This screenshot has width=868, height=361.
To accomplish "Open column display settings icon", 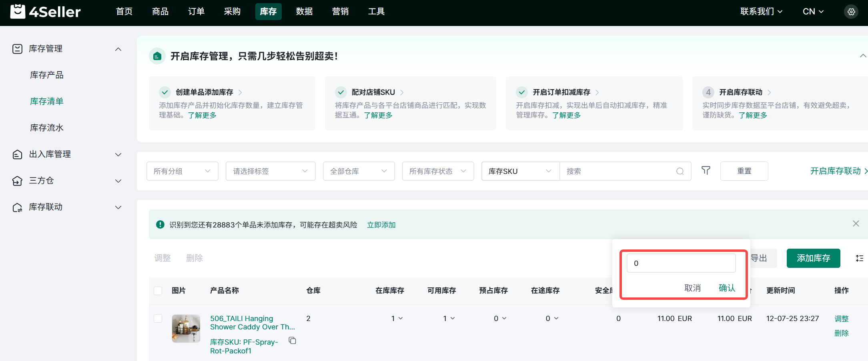I will tap(859, 258).
